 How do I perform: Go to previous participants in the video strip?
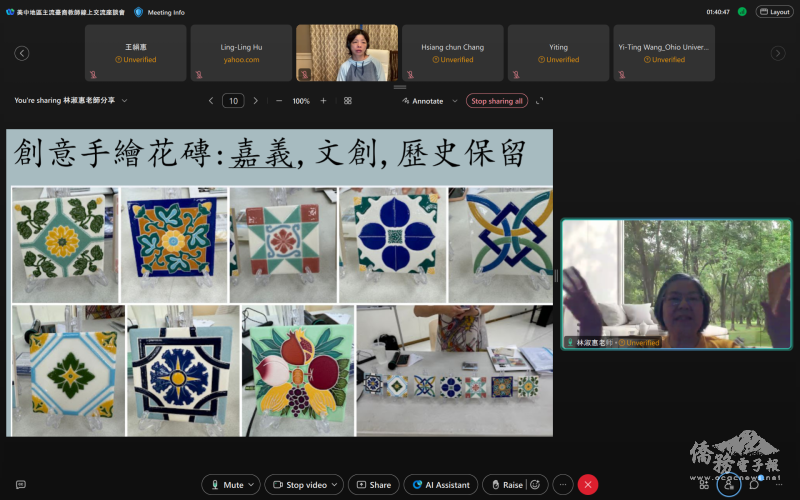(x=21, y=53)
